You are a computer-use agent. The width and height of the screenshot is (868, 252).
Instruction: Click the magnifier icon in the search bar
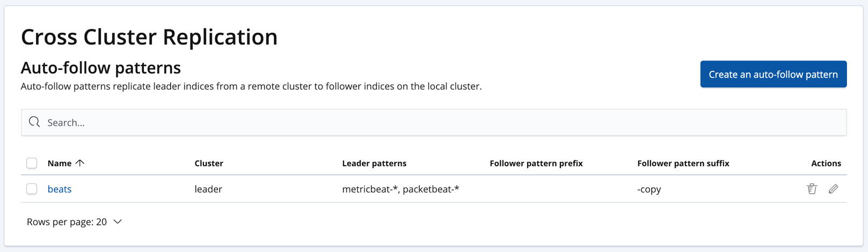coord(35,122)
